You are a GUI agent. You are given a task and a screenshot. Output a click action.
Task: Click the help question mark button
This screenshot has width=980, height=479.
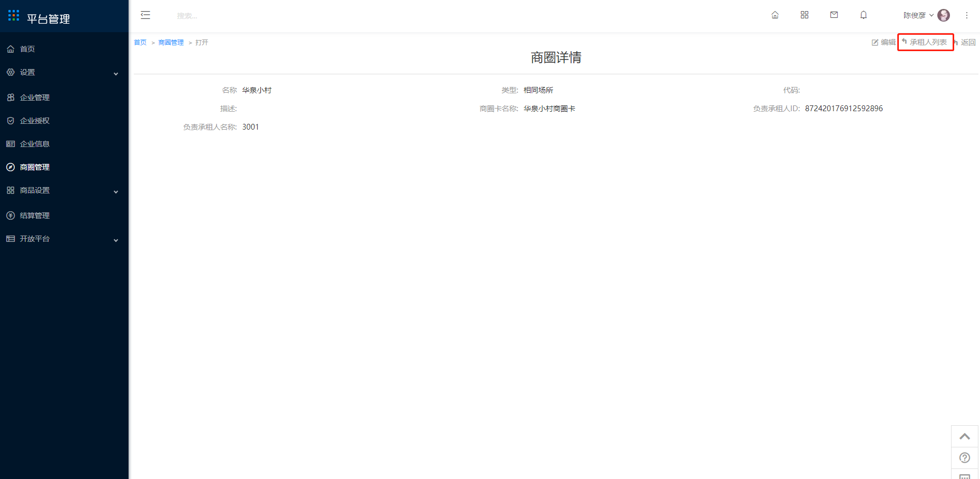(965, 458)
